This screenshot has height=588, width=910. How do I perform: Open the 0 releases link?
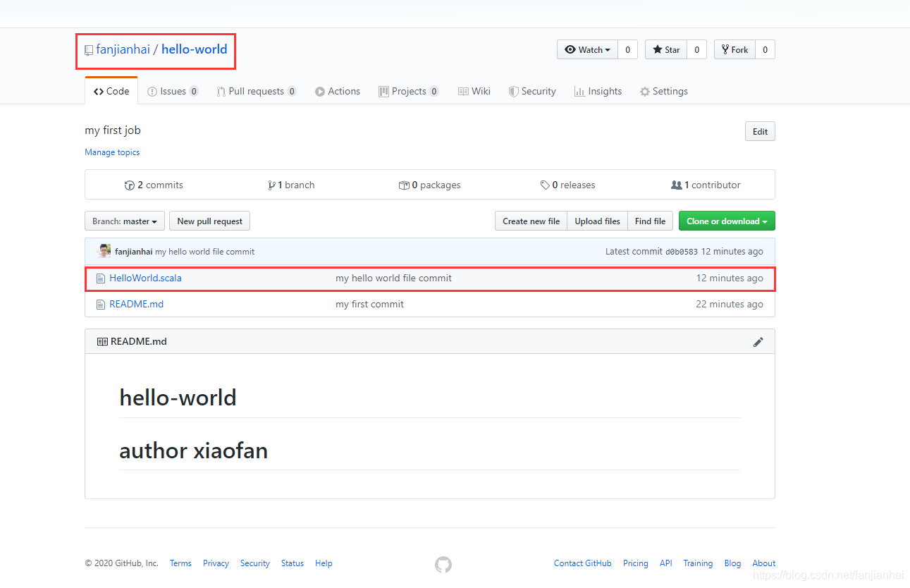click(x=567, y=185)
